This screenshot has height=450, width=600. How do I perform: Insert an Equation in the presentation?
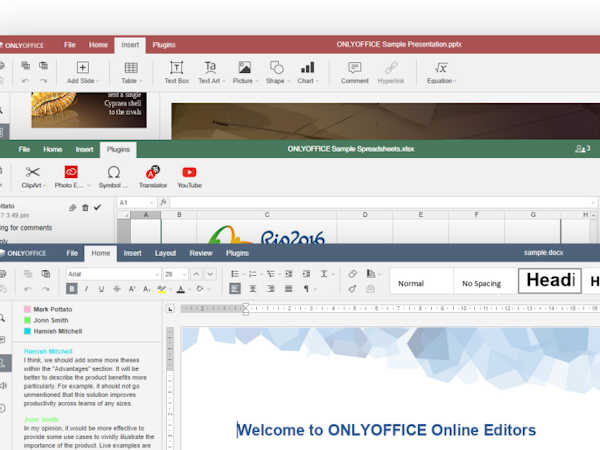click(x=441, y=73)
